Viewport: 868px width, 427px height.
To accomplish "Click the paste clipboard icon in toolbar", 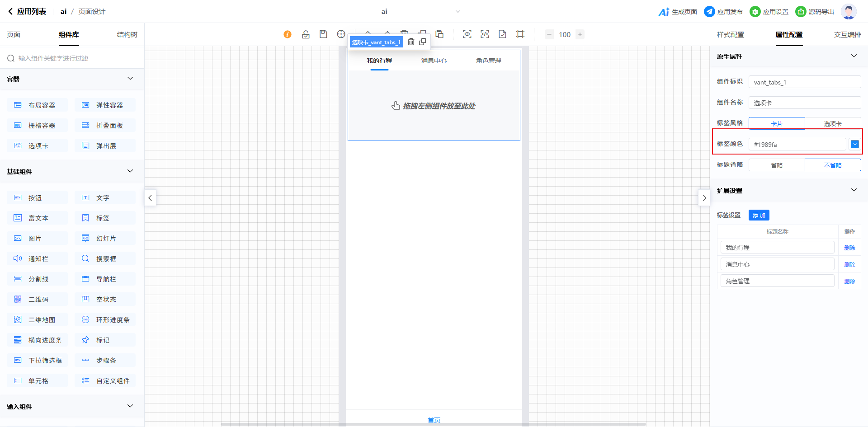I will pyautogui.click(x=439, y=34).
